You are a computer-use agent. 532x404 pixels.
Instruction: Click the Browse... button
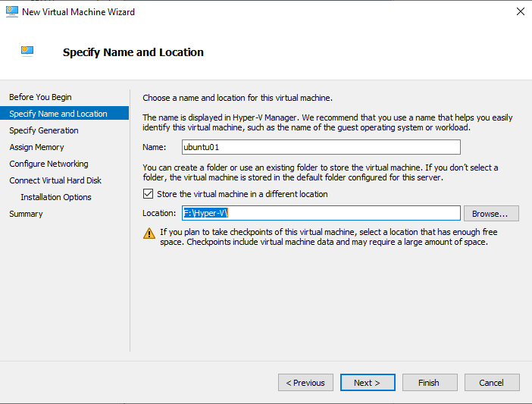[491, 213]
